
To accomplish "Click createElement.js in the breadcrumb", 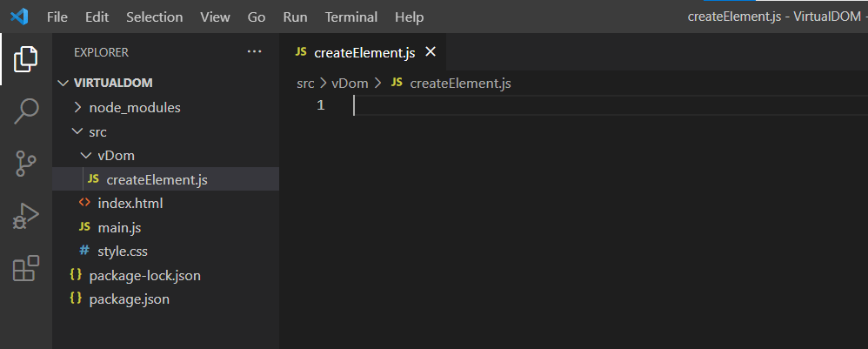I will coord(460,84).
